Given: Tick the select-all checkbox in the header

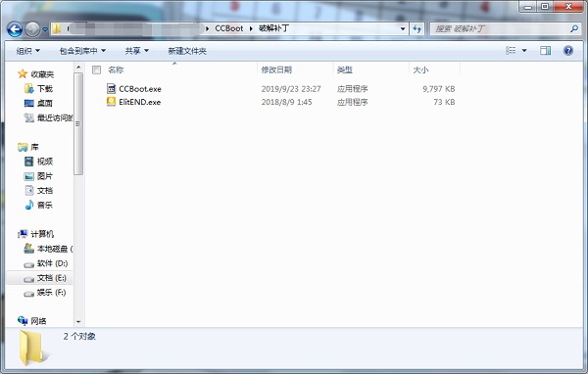Looking at the screenshot, I should [x=96, y=70].
